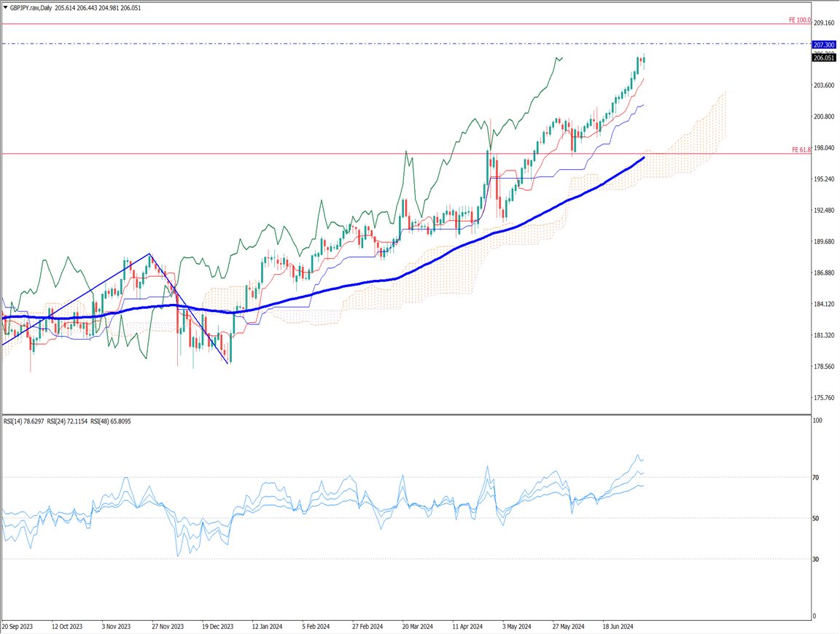Viewport: 840px width, 634px height.
Task: Select the dash-dot horizontal line at 207.300
Action: [365, 44]
